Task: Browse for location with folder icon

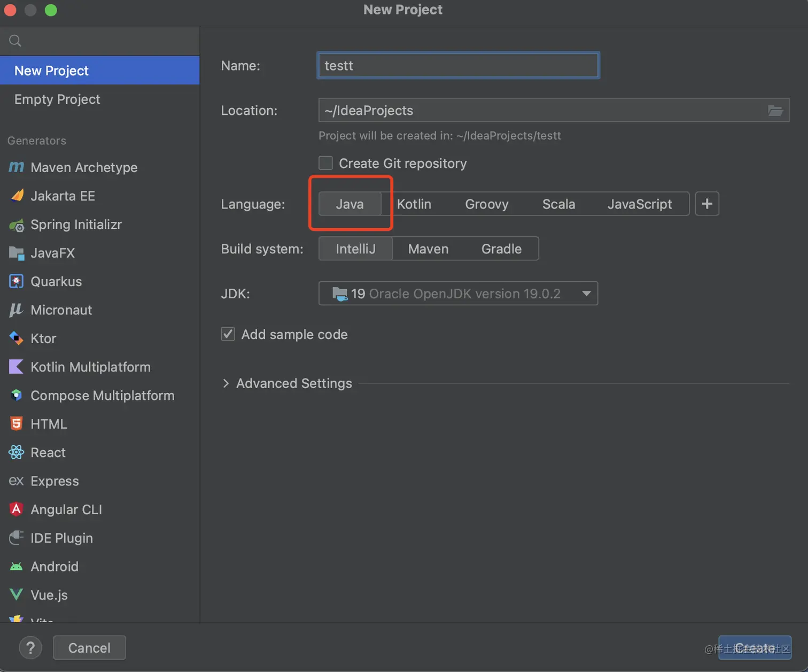Action: click(775, 111)
